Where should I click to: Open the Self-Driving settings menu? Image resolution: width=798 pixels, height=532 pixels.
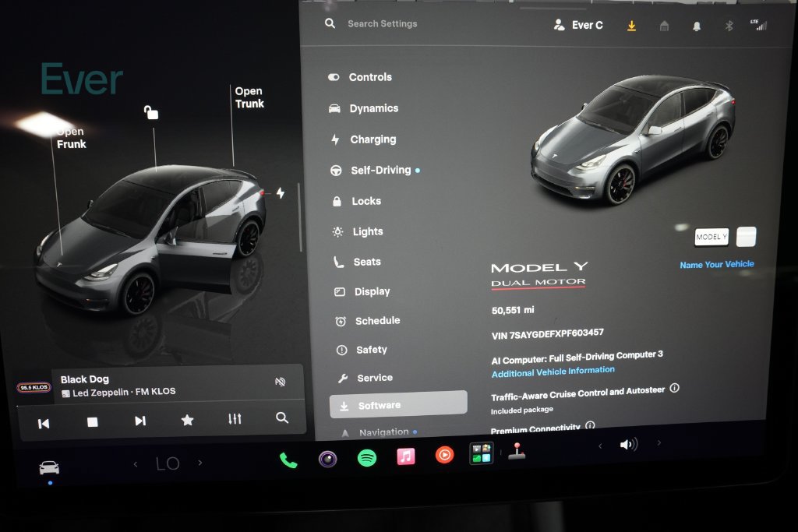[375, 171]
